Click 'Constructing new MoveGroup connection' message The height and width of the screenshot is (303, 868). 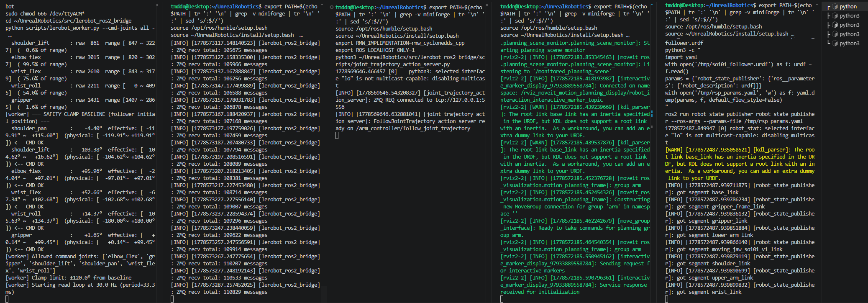point(575,203)
